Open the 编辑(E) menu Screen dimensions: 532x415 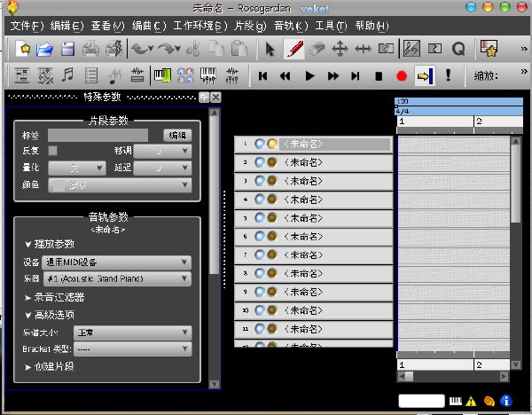tap(67, 26)
